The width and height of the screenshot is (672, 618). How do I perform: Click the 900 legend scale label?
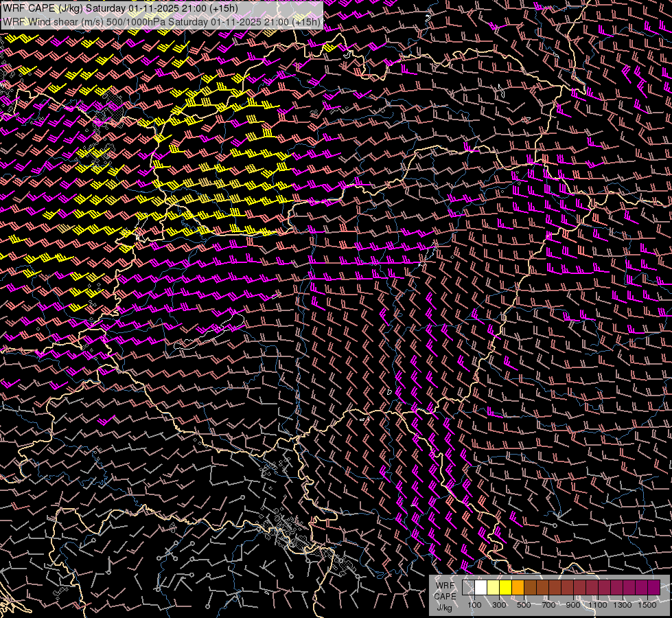coord(573,605)
